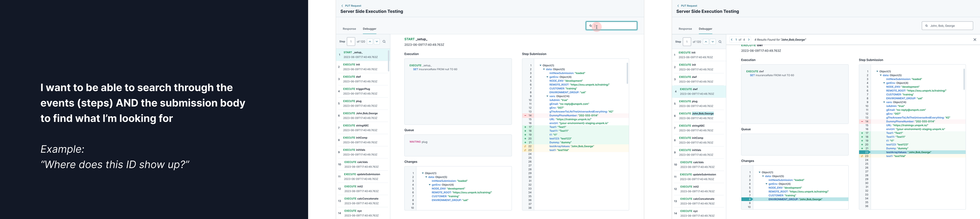Screen dimensions: 980x219
Task: Collapse Object(1) in left Changes tree
Action: (x=423, y=173)
